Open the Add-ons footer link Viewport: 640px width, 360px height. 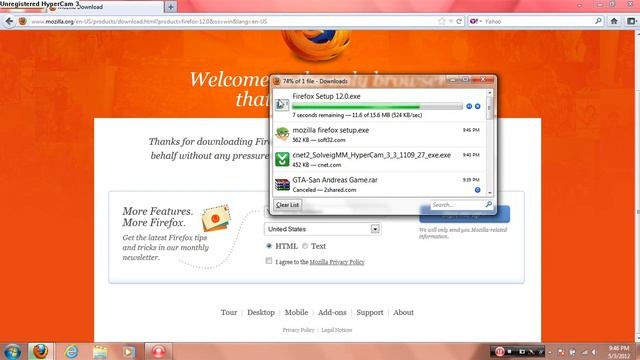332,312
